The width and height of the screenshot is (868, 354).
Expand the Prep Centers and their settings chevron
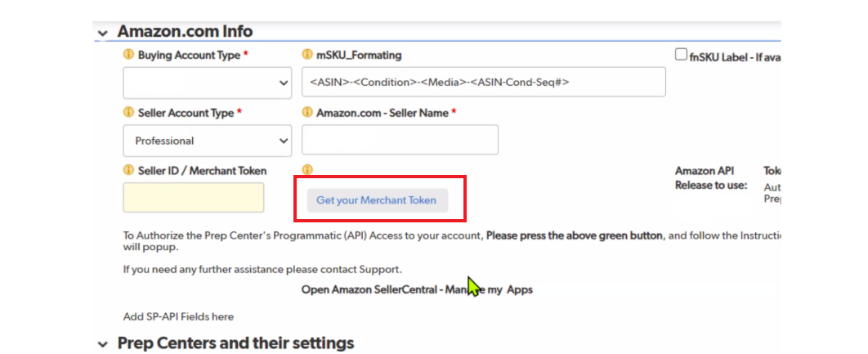(x=102, y=344)
